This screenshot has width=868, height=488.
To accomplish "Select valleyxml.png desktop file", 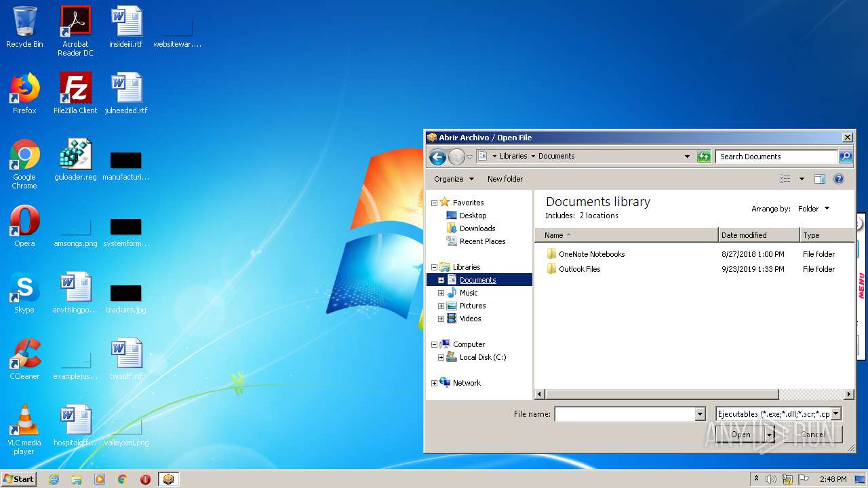I will click(126, 430).
